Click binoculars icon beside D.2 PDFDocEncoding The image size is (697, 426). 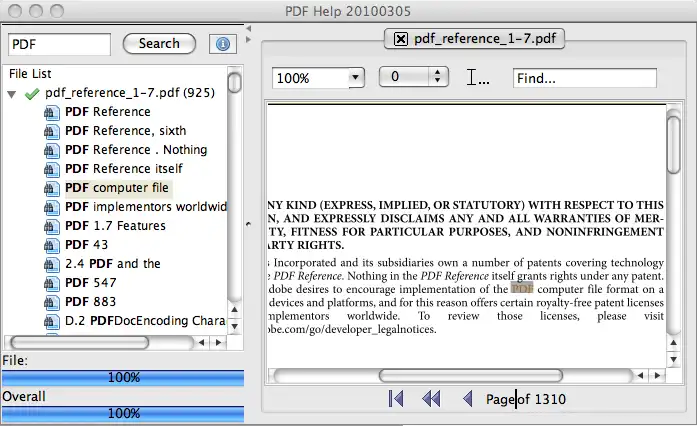click(x=52, y=322)
